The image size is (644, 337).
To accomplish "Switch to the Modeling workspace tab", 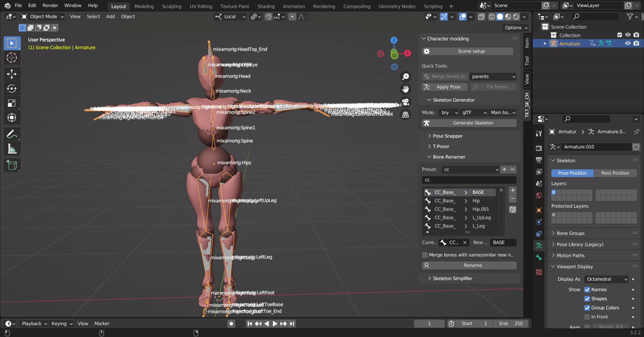I will pyautogui.click(x=144, y=6).
